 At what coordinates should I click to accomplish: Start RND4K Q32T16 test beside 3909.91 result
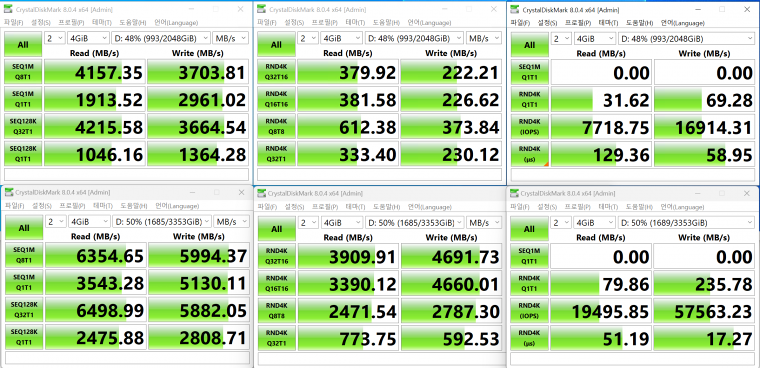(x=276, y=256)
